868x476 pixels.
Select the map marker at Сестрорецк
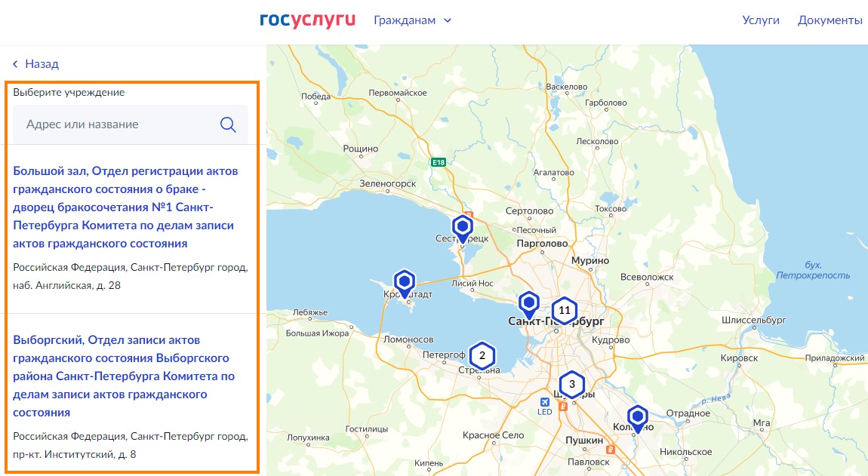coord(462,229)
